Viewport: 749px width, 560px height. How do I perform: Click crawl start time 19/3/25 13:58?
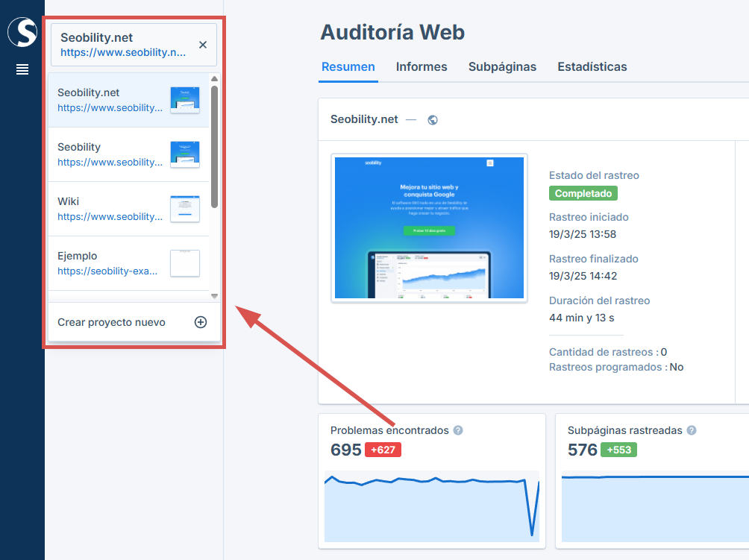tap(583, 234)
